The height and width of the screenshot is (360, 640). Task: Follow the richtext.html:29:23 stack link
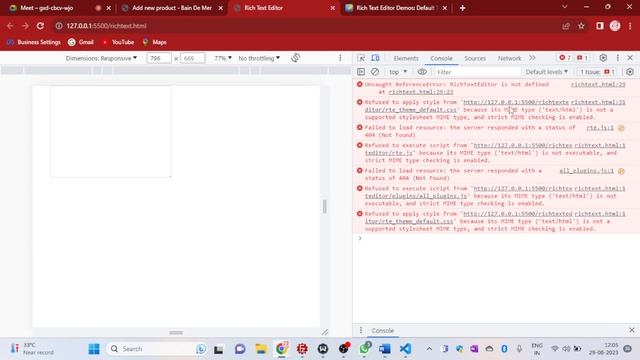[421, 92]
